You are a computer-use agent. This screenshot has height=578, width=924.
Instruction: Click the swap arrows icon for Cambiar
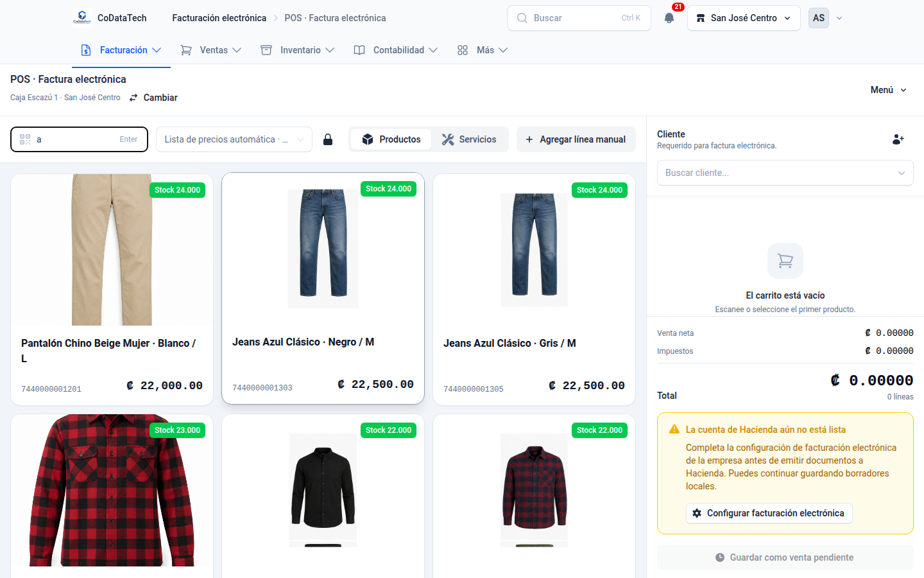(x=133, y=98)
